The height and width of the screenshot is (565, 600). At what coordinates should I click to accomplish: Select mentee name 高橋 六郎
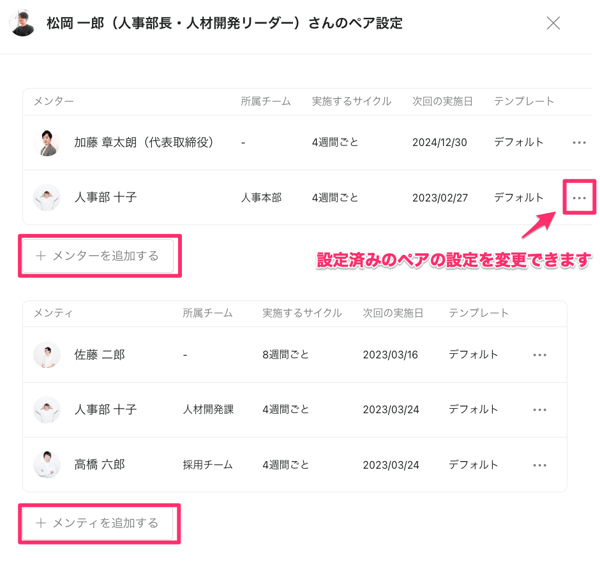coord(99,465)
